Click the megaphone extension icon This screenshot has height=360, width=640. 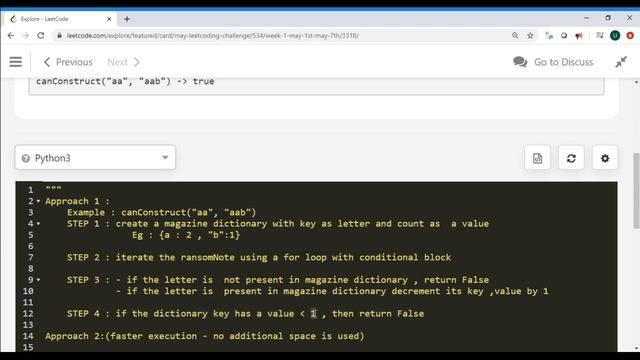coord(579,36)
